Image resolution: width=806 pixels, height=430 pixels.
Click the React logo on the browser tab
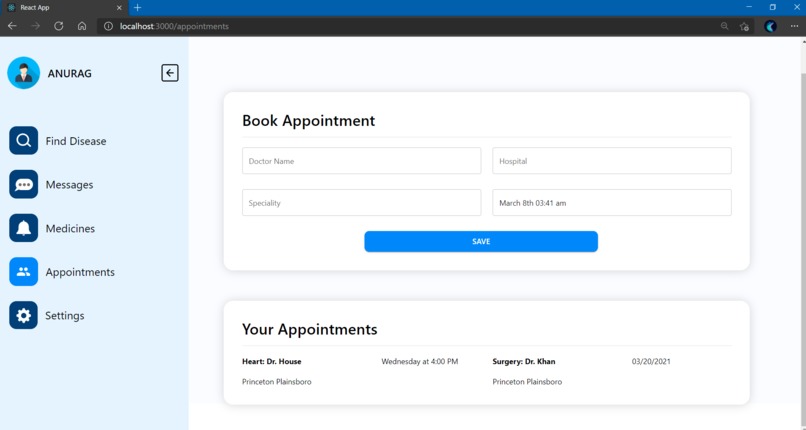(11, 8)
